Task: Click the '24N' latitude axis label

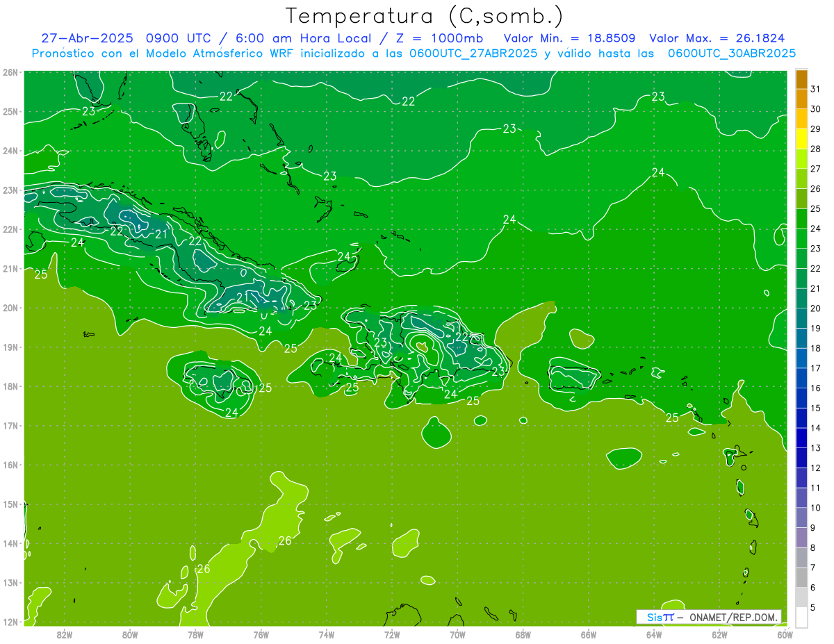Action: point(10,151)
